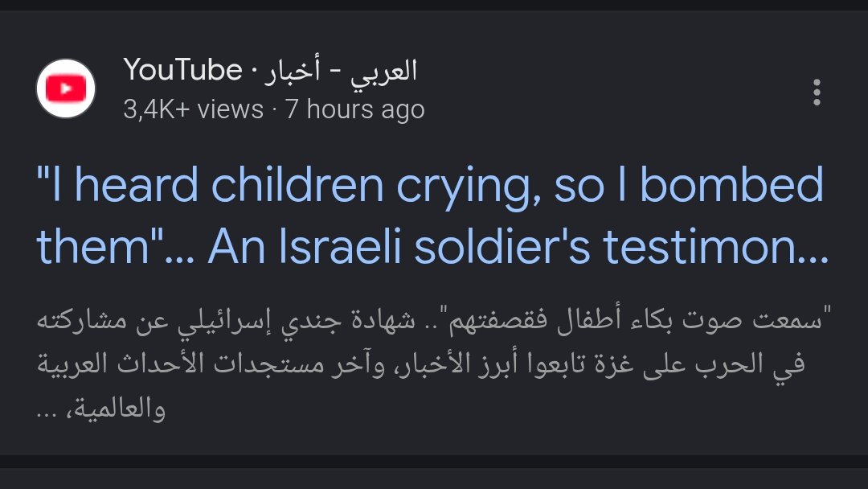Click the word "children" in the headline
The image size is (868, 489).
click(298, 185)
